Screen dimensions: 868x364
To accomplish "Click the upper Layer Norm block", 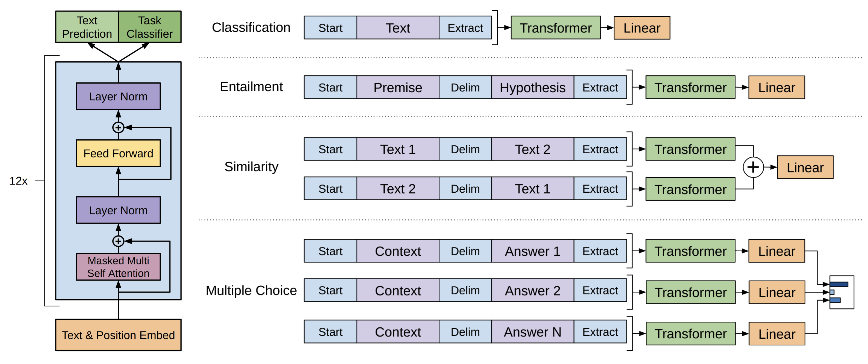I will 118,96.
